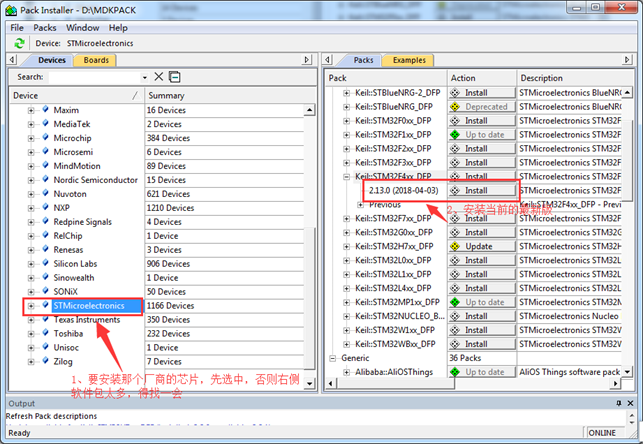Click the green refresh packs icon

(18, 43)
